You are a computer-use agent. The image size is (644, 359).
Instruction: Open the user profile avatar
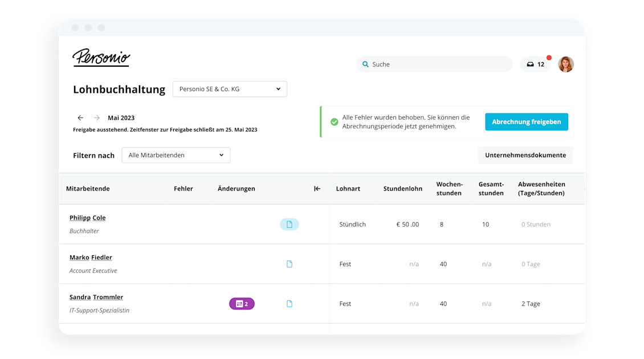566,64
